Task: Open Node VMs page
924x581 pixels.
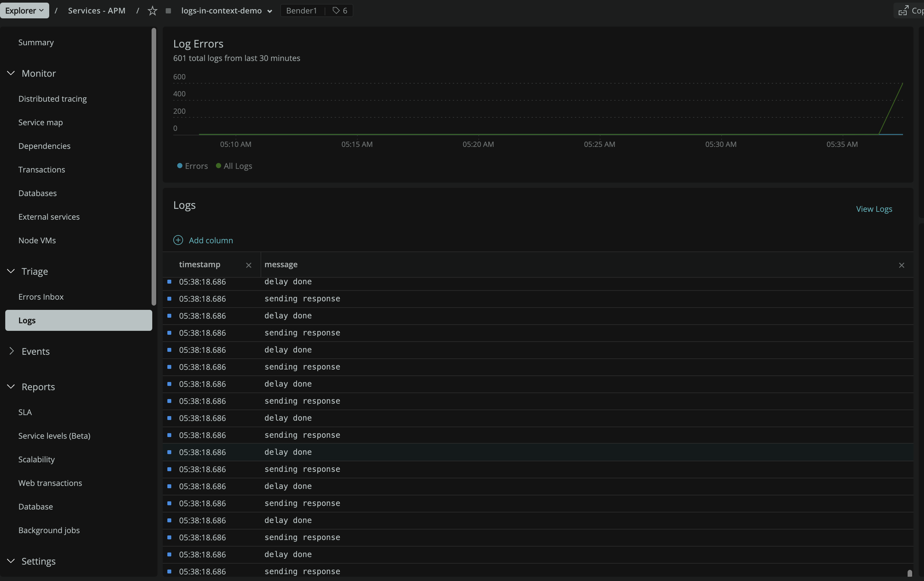Action: 37,240
